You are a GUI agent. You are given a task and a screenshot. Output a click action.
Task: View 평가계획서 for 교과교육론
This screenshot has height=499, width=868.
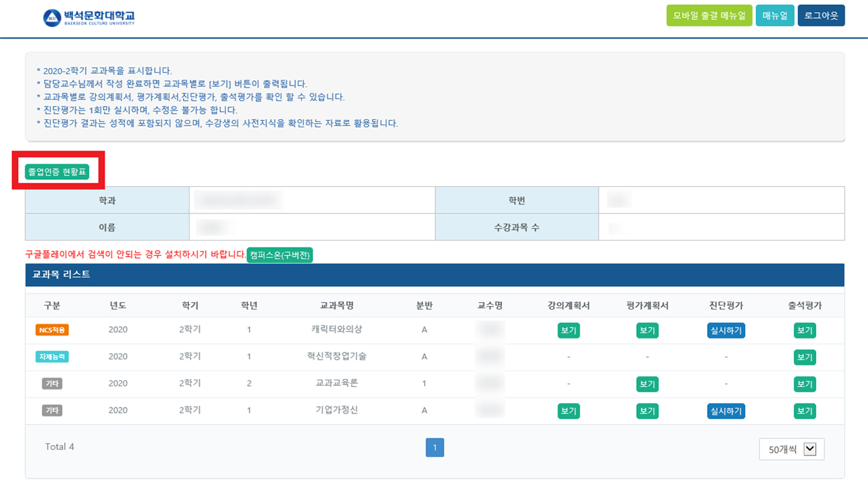[646, 384]
